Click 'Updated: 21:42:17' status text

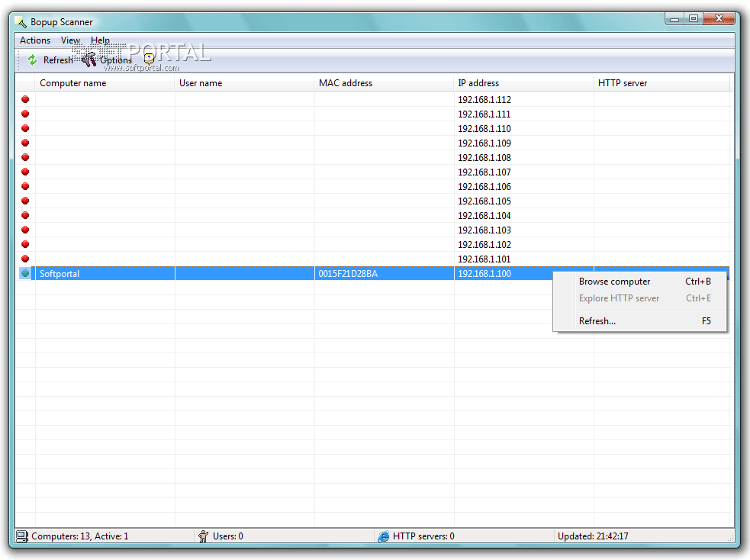pos(593,536)
